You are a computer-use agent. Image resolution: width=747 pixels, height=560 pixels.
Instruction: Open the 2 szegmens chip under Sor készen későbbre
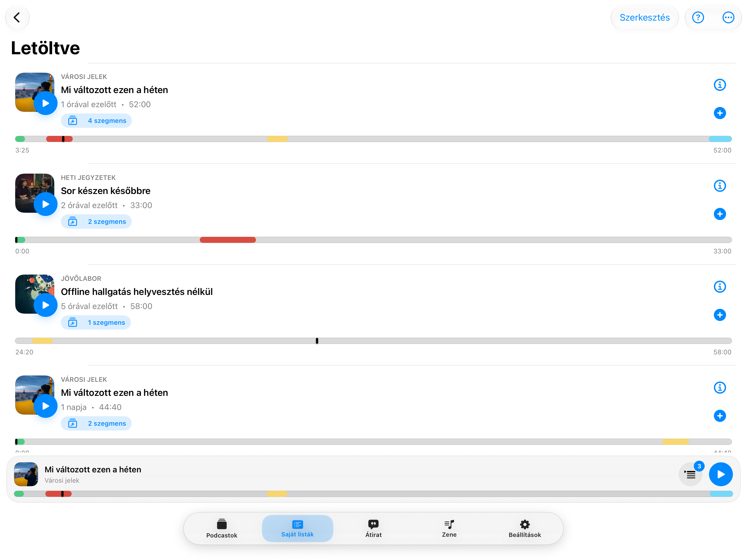pos(96,222)
